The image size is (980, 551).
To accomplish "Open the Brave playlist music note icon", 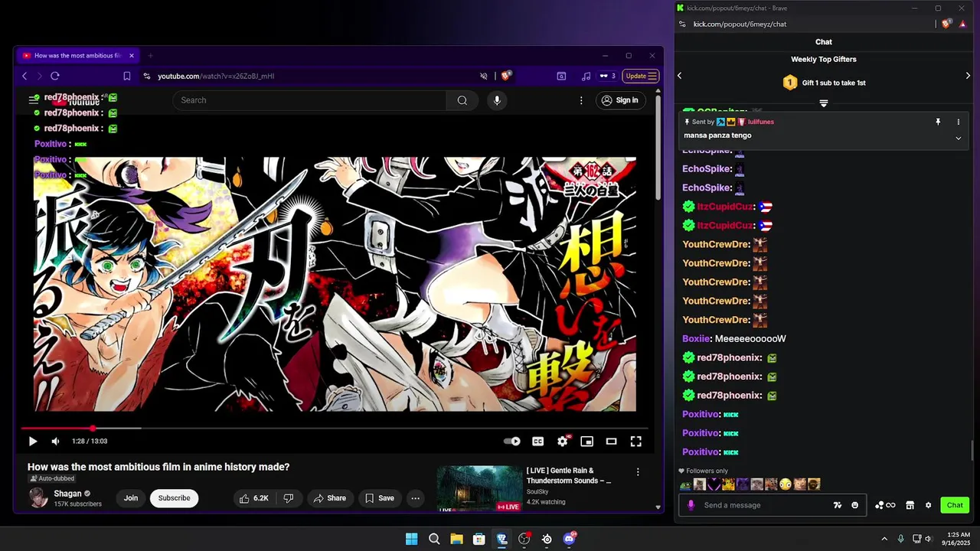I will (586, 76).
